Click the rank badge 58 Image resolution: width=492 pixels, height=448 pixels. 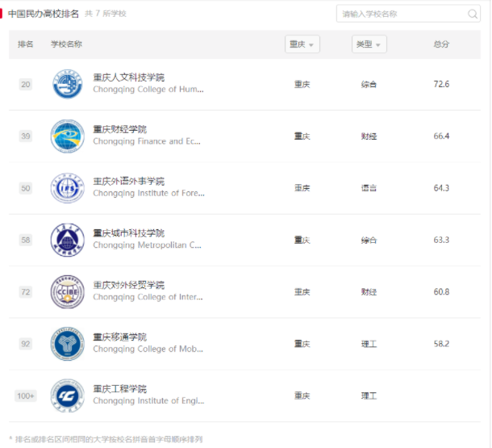tap(26, 240)
